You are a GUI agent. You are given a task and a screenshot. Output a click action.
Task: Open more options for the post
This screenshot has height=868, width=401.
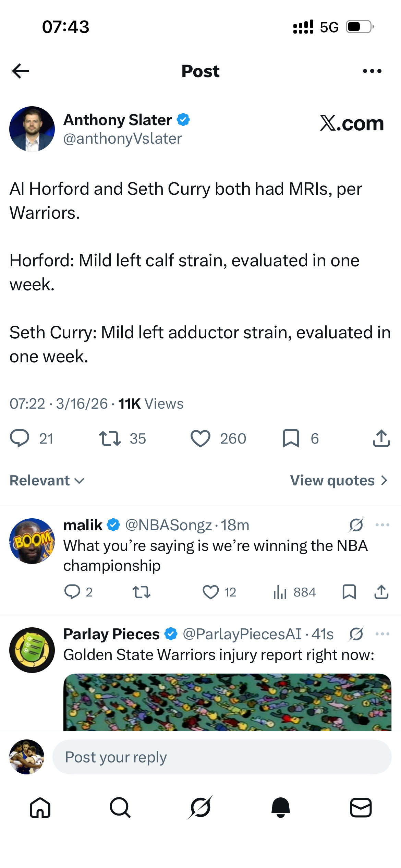(372, 71)
